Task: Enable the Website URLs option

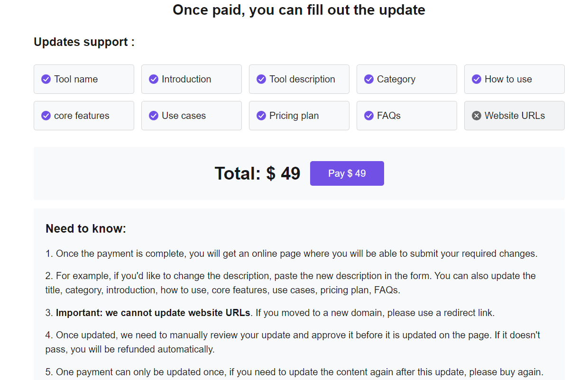Action: tap(514, 116)
